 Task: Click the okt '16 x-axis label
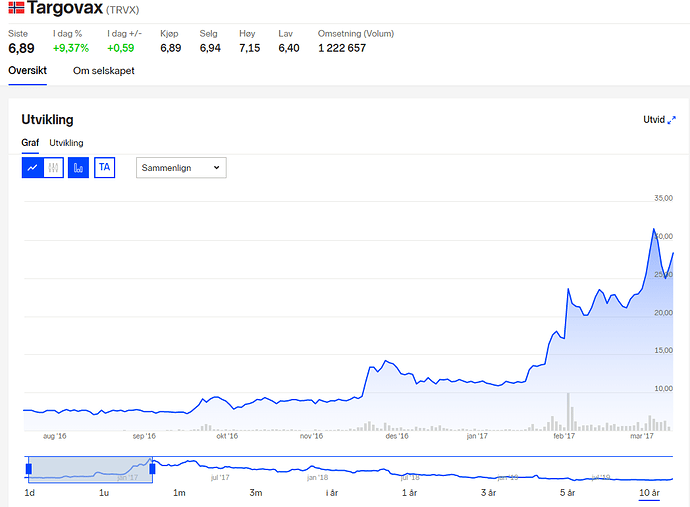coord(227,436)
